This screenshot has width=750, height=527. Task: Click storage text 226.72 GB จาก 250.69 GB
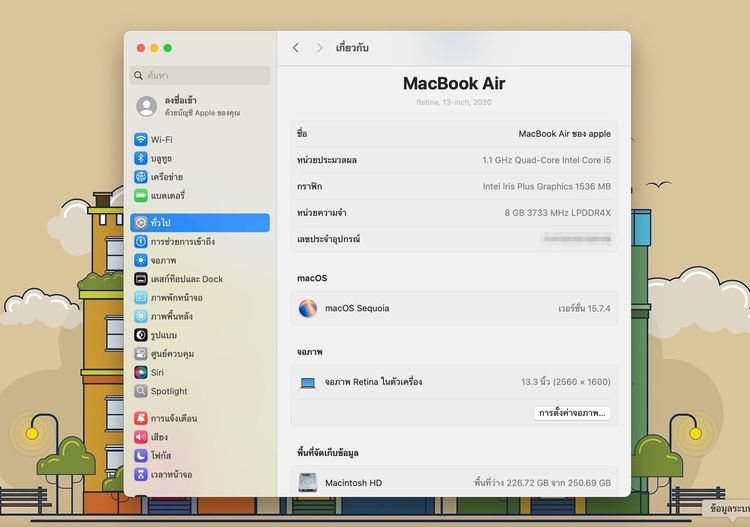click(542, 483)
